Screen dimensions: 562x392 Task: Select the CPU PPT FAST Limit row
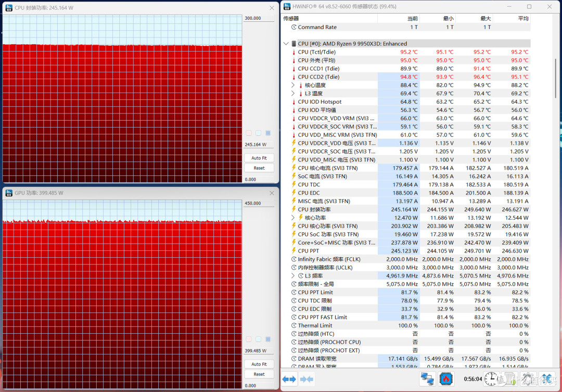click(406, 317)
